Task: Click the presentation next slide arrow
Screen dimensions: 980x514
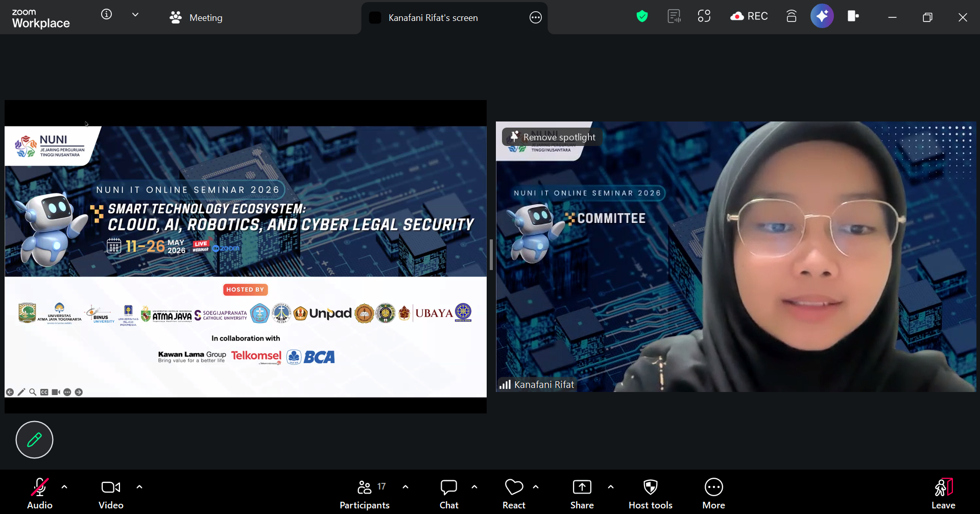Action: 79,392
